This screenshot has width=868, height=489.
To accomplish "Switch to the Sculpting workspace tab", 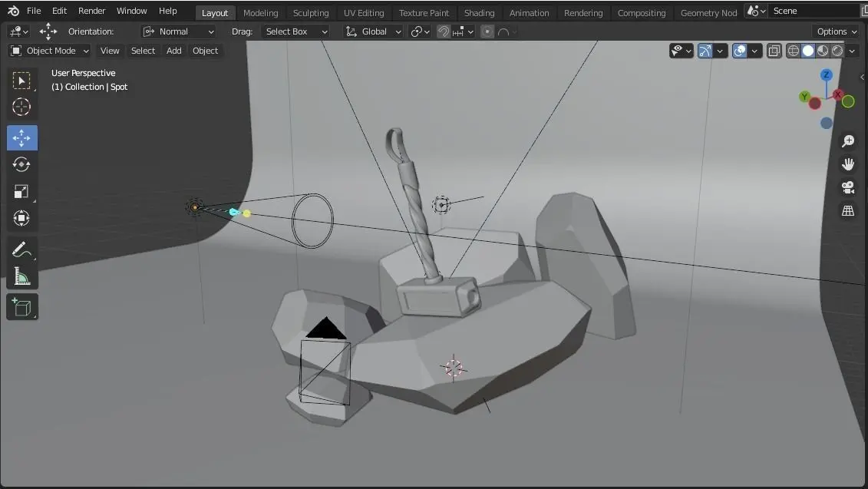I will click(x=311, y=13).
